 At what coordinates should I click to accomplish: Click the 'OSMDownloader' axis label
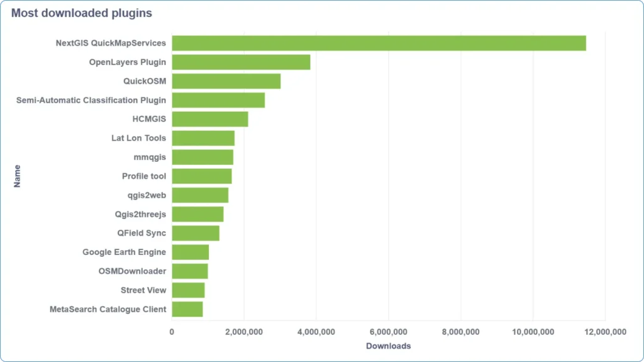tap(132, 271)
